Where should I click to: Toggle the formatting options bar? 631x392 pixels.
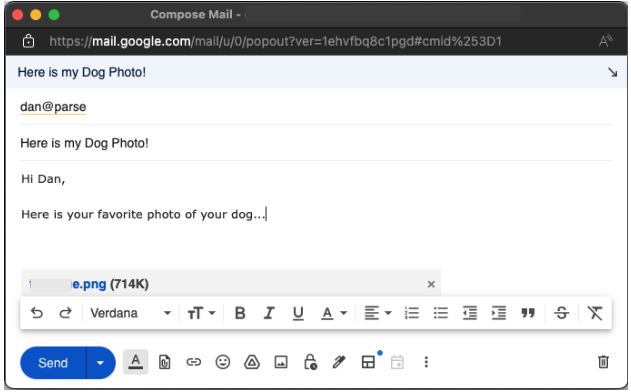[136, 362]
